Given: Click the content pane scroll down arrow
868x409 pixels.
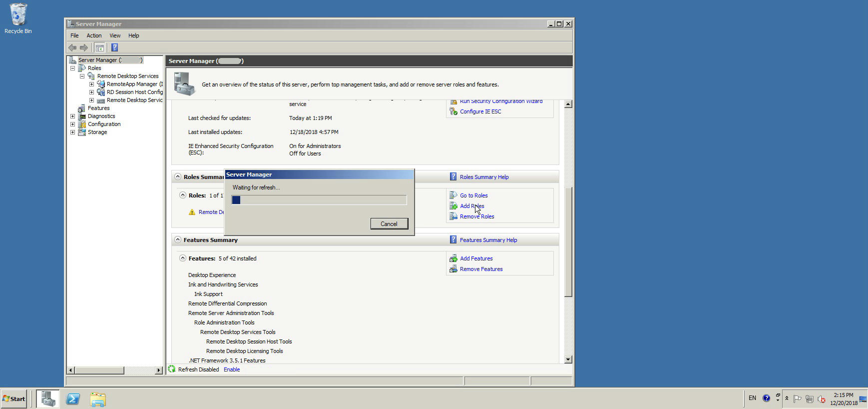Looking at the screenshot, I should click(x=568, y=359).
